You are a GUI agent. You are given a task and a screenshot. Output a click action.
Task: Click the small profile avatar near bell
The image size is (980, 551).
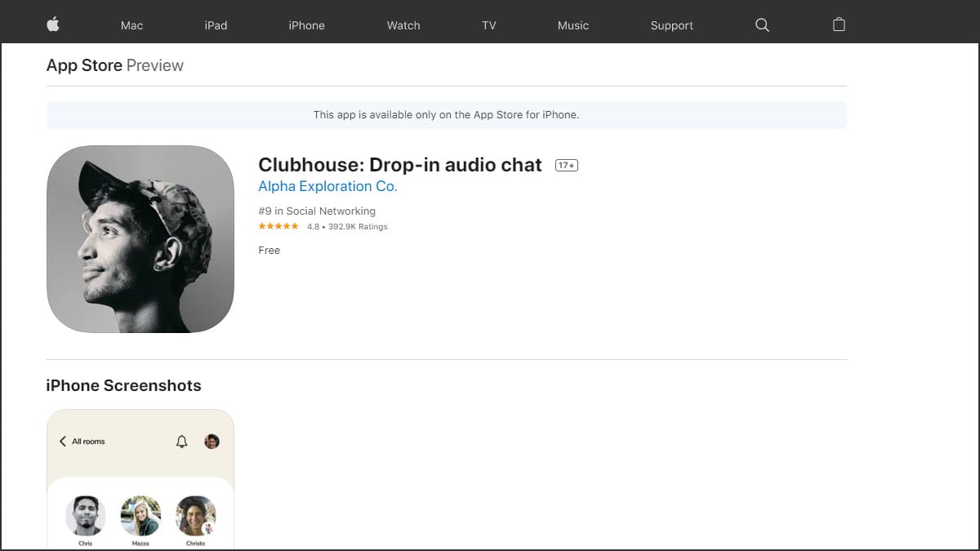[x=212, y=442]
